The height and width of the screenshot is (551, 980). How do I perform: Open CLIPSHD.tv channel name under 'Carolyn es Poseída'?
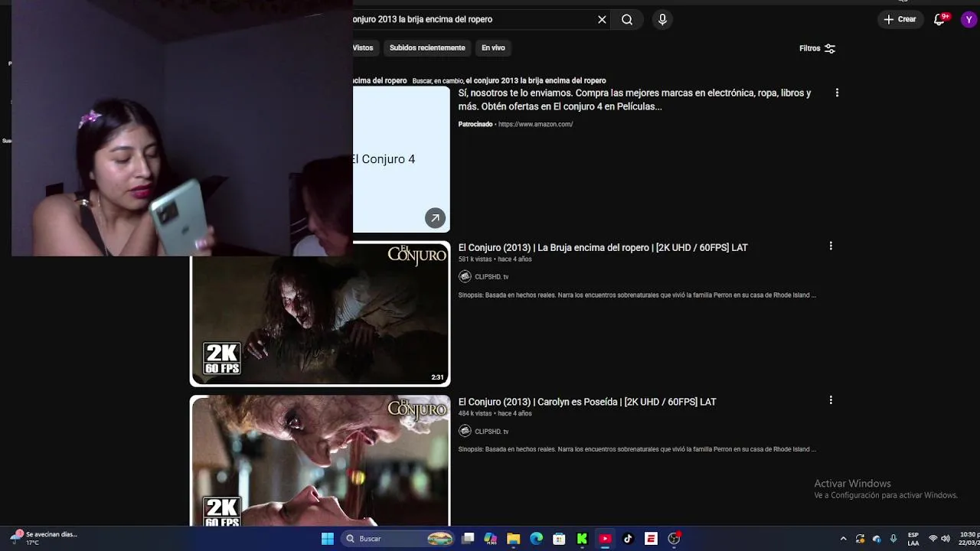point(492,432)
